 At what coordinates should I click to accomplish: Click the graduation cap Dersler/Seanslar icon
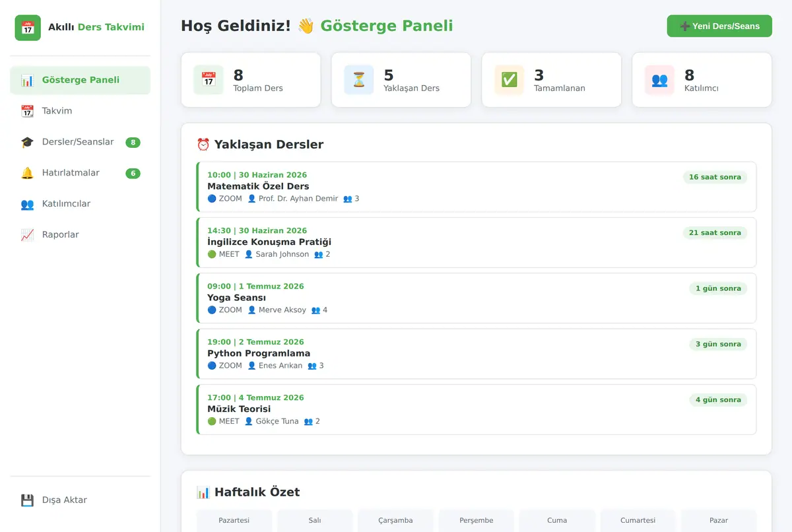click(x=27, y=142)
